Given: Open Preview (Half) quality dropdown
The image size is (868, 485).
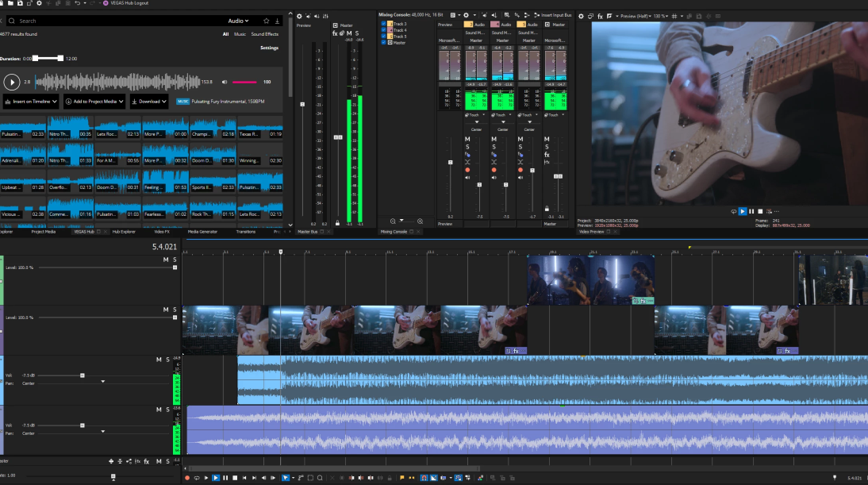Looking at the screenshot, I should [x=635, y=16].
